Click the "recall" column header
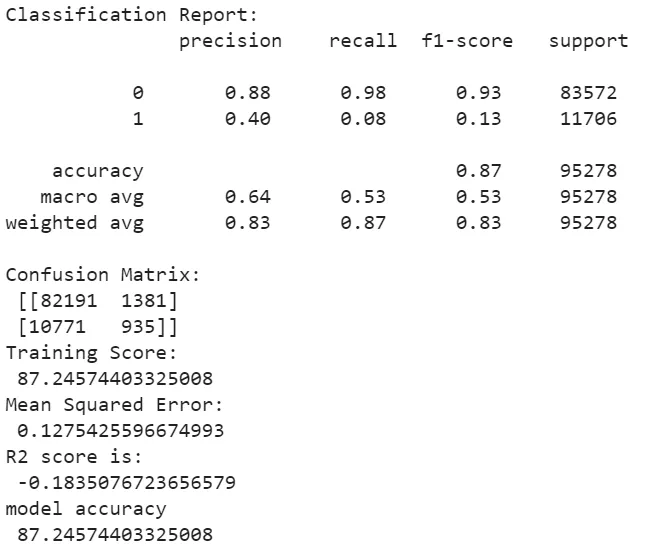 click(363, 41)
